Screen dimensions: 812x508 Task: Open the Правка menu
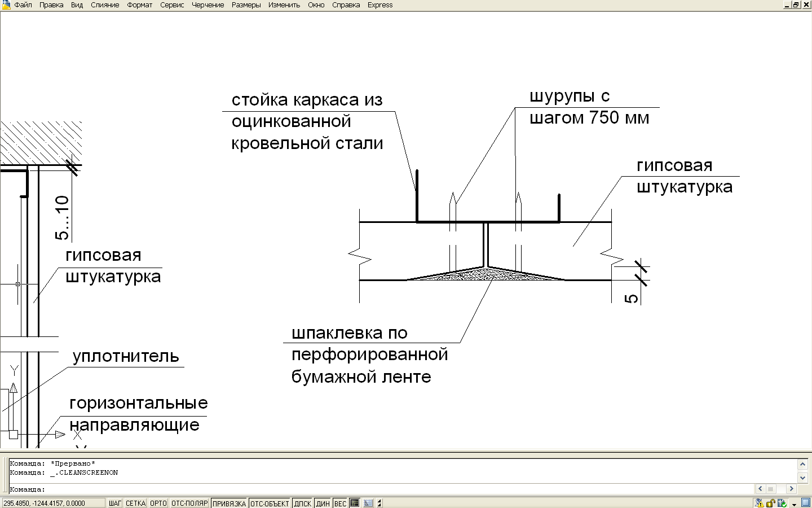pyautogui.click(x=51, y=5)
